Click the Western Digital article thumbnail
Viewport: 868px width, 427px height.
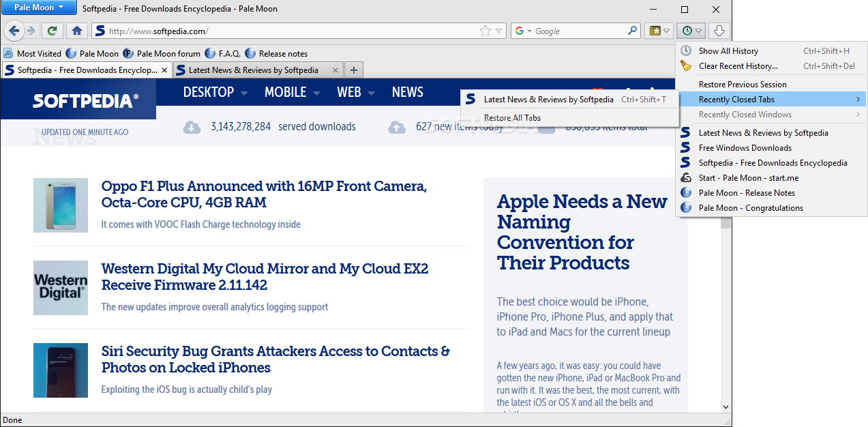[x=61, y=288]
